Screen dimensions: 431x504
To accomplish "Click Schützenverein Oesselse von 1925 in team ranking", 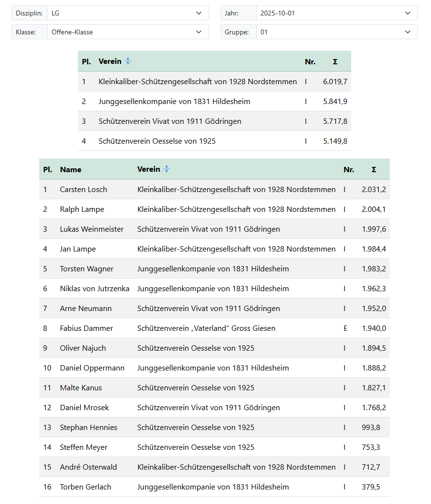I will 157,141.
